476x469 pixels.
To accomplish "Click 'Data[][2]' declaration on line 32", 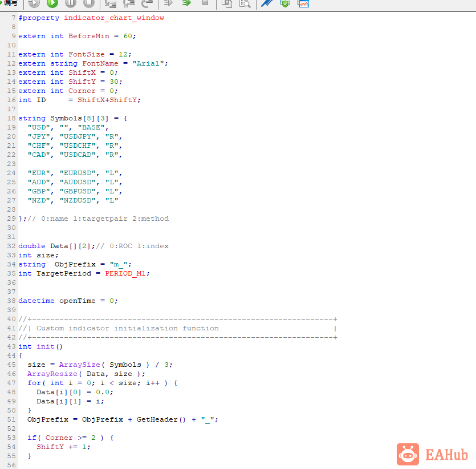I will pos(71,246).
